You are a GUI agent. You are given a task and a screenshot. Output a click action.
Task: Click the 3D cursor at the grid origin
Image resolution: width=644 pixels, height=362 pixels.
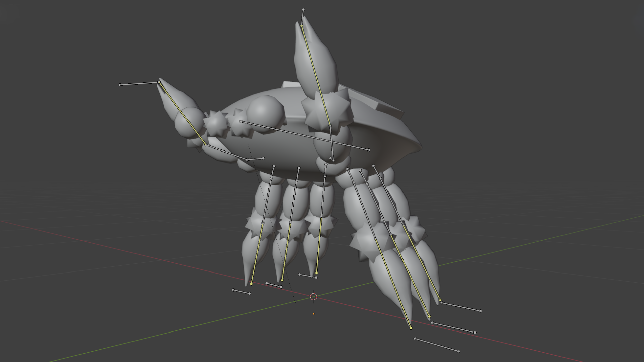tap(313, 296)
